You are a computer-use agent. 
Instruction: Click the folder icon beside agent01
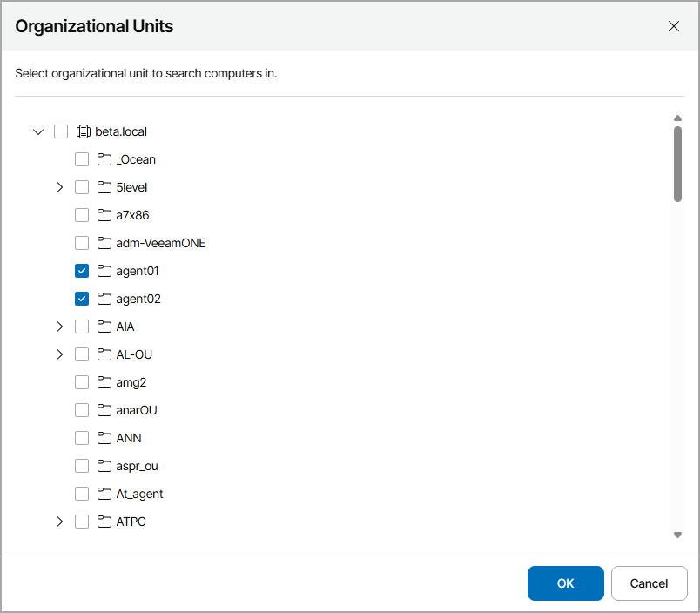click(x=104, y=271)
